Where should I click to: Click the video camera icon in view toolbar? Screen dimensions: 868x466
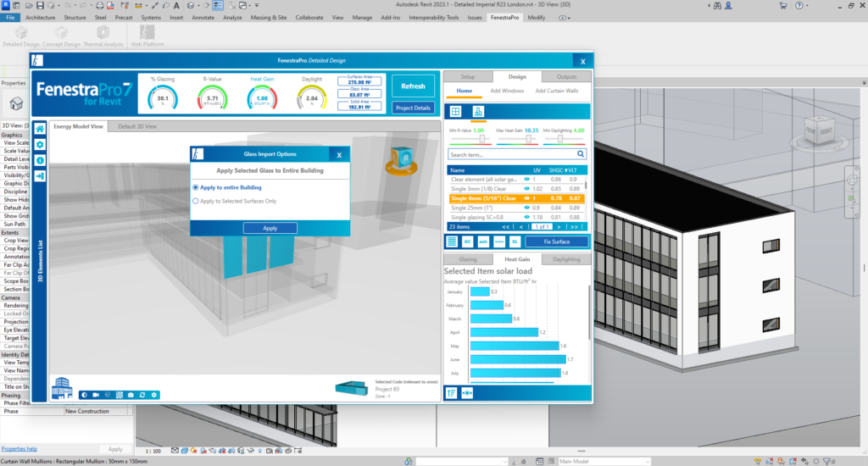click(96, 395)
